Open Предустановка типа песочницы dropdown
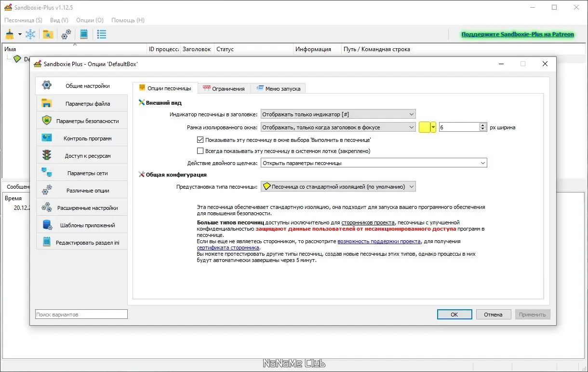 tap(338, 186)
